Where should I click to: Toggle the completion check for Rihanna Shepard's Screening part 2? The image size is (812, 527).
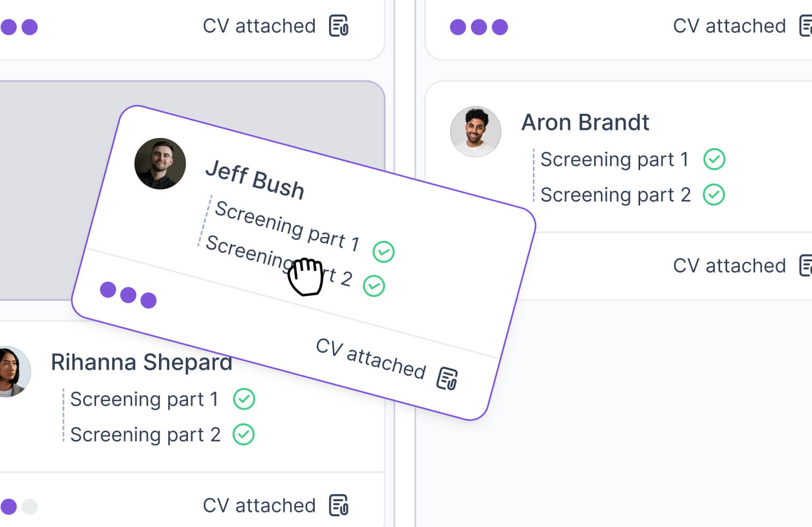(244, 434)
